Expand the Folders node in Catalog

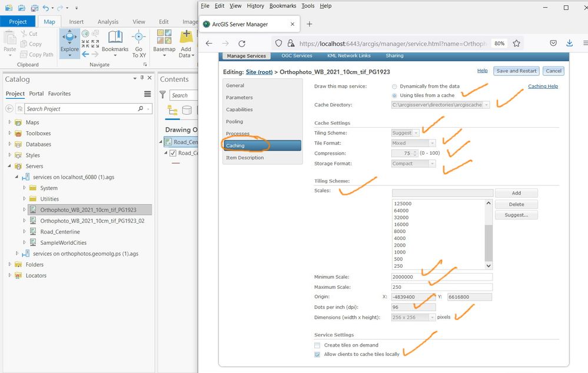point(10,264)
